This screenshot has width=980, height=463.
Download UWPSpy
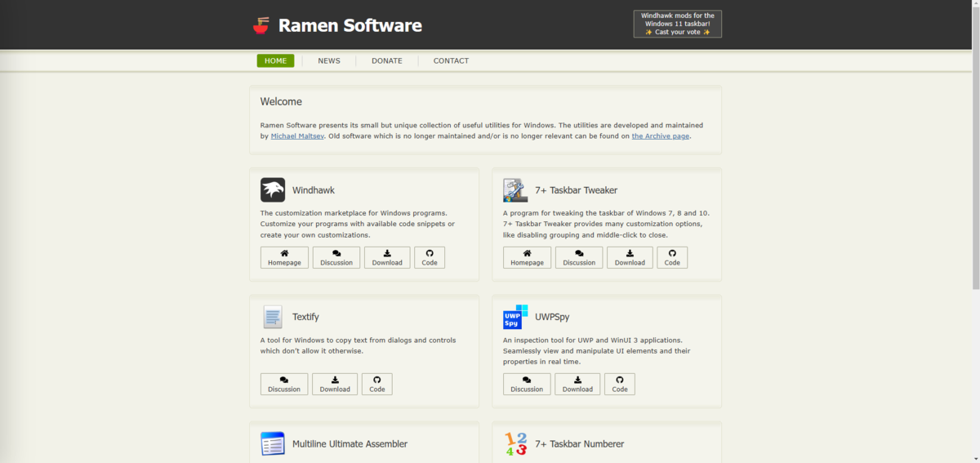[577, 384]
